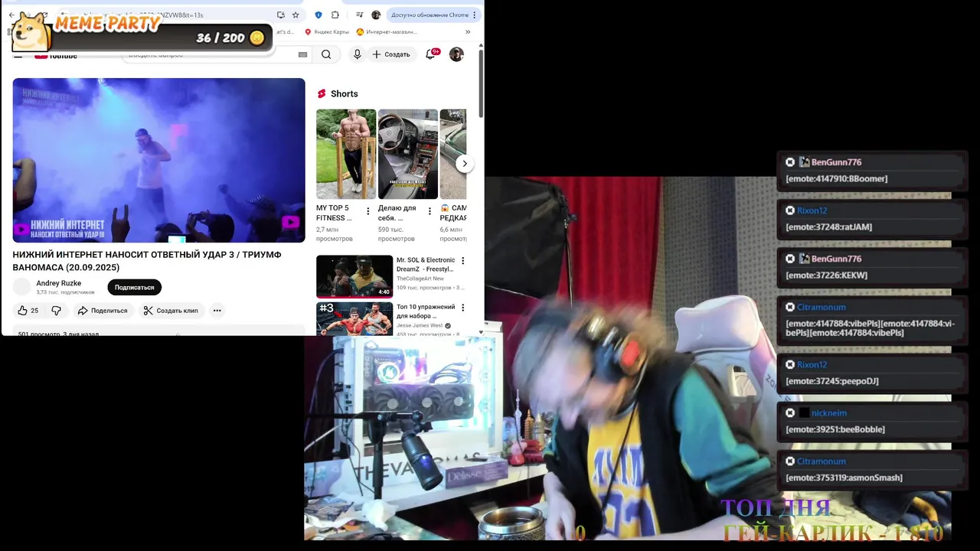Remove Citramonum asmonSmash chat message
Screen dimensions: 980x551
(x=790, y=461)
